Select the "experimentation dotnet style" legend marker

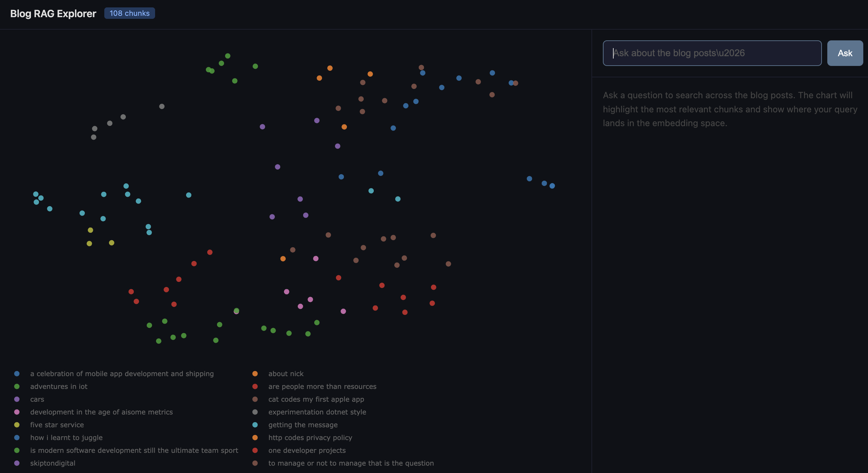tap(255, 412)
